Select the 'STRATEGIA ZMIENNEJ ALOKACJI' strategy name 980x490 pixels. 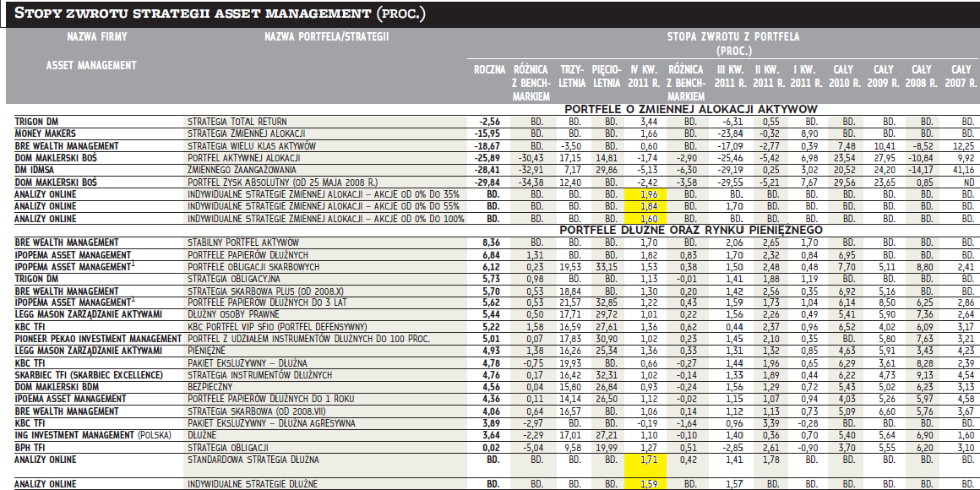point(246,133)
